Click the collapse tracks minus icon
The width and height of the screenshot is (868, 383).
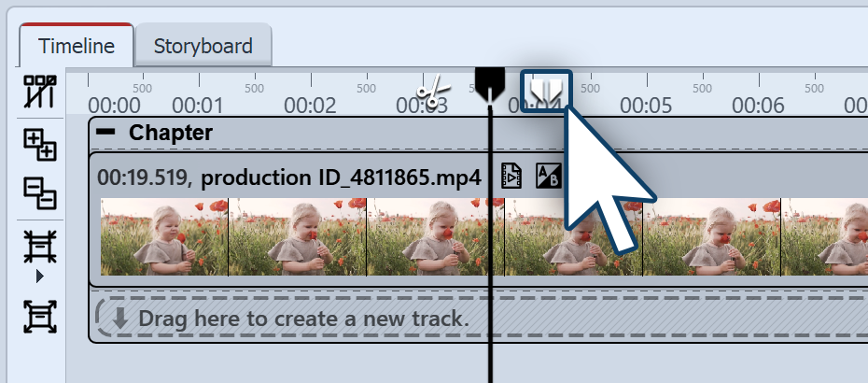tap(40, 191)
